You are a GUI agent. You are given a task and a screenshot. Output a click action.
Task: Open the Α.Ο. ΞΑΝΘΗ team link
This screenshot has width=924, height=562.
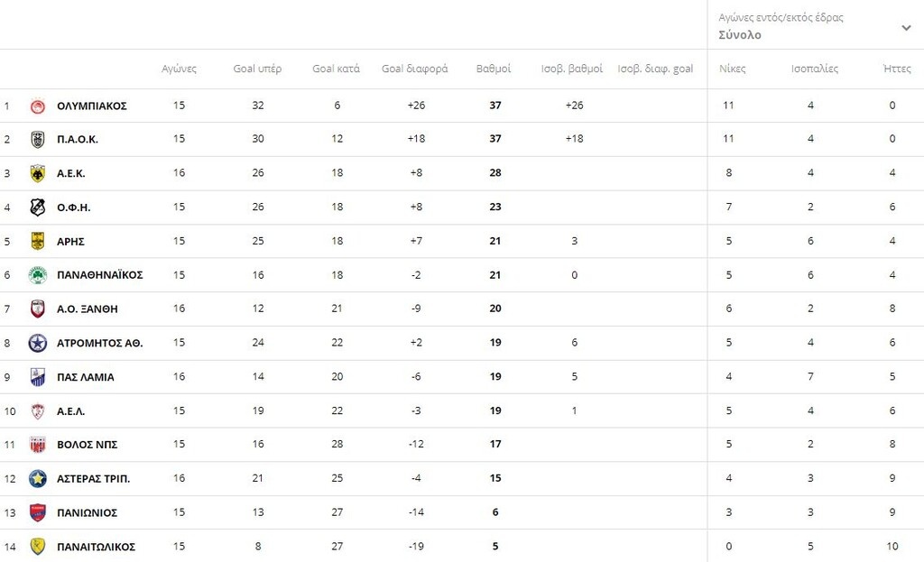(x=87, y=309)
